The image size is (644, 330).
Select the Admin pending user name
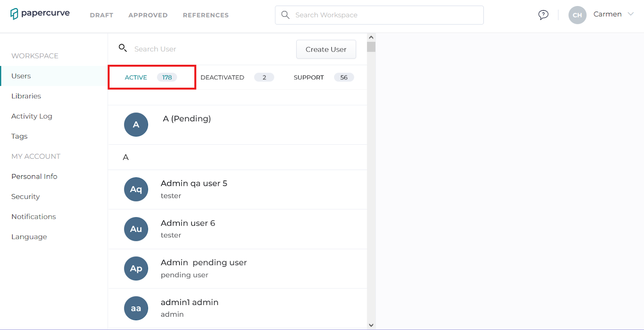point(204,262)
